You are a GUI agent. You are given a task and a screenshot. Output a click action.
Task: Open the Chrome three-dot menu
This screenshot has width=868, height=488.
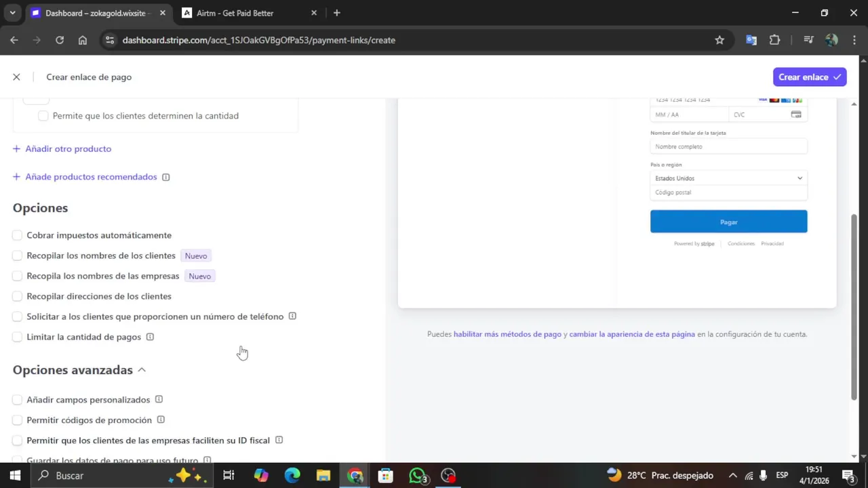pos(854,40)
